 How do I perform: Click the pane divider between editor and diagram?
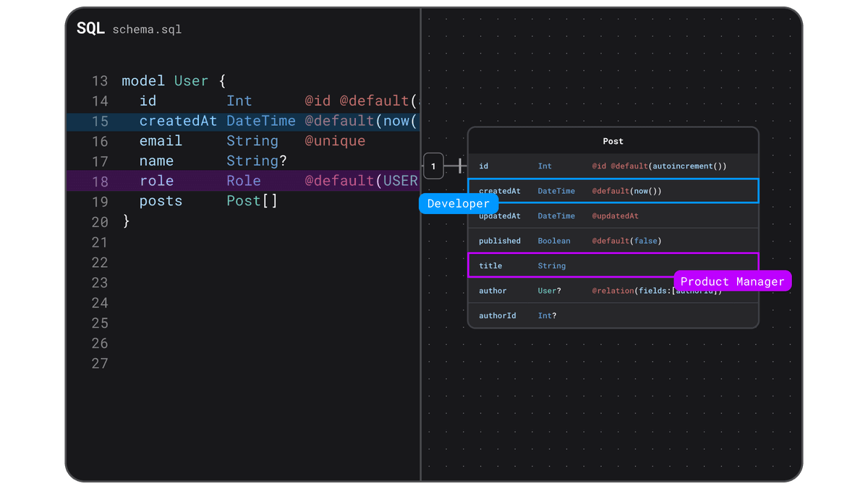click(420, 326)
